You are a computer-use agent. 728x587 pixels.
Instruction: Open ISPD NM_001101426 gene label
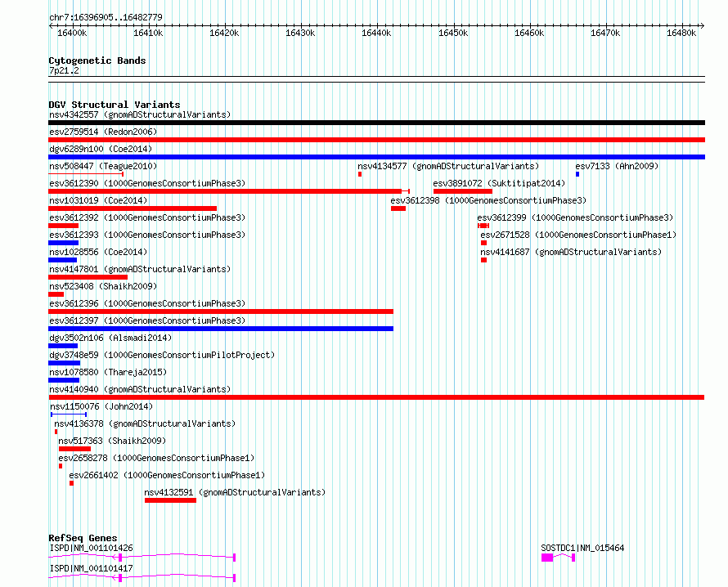click(x=91, y=548)
